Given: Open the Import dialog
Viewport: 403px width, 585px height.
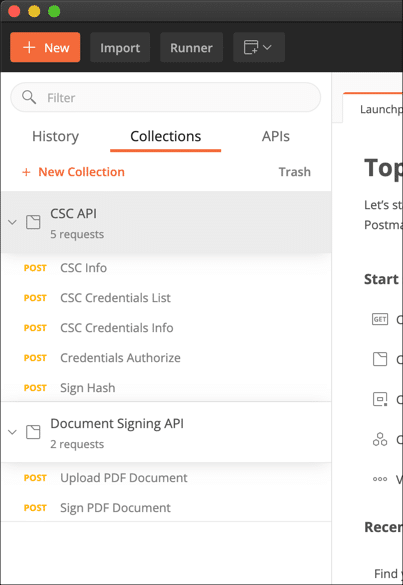Looking at the screenshot, I should click(120, 47).
